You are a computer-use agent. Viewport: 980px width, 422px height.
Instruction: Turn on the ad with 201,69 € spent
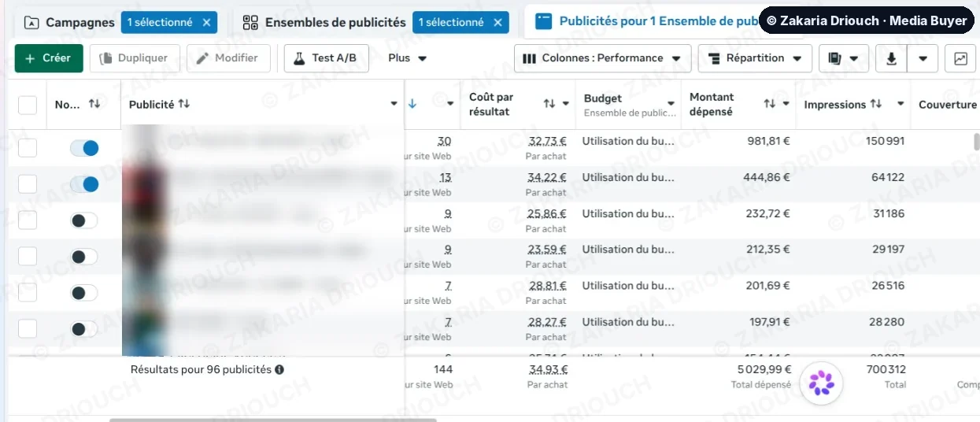[84, 293]
